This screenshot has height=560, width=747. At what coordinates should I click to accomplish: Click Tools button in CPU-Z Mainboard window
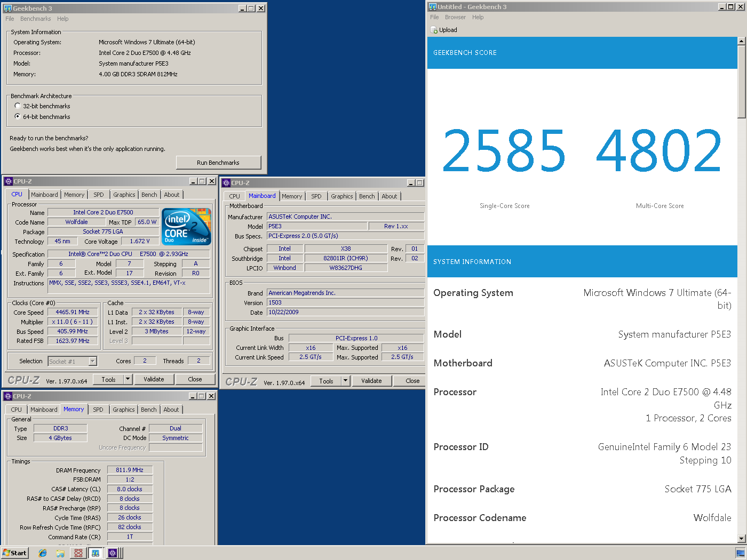pyautogui.click(x=327, y=381)
